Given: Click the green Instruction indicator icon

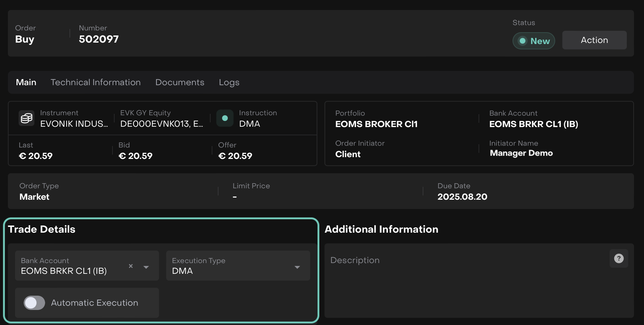Looking at the screenshot, I should point(225,118).
